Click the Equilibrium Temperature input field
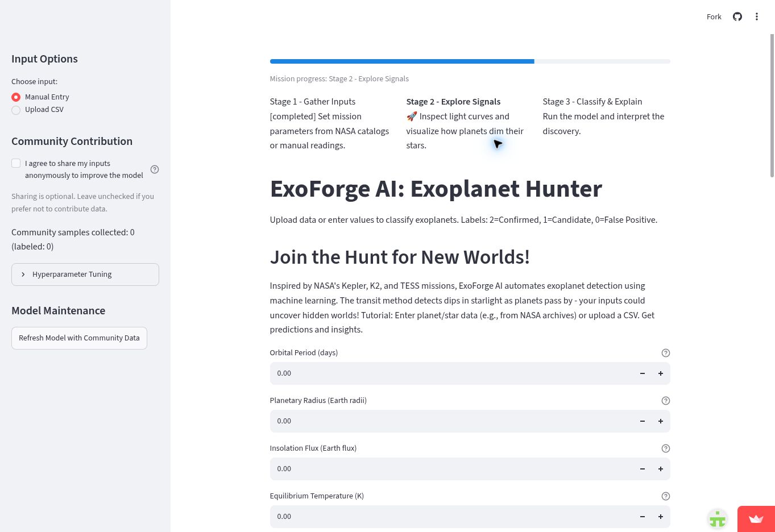Screen dimensions: 775x532 (451, 517)
